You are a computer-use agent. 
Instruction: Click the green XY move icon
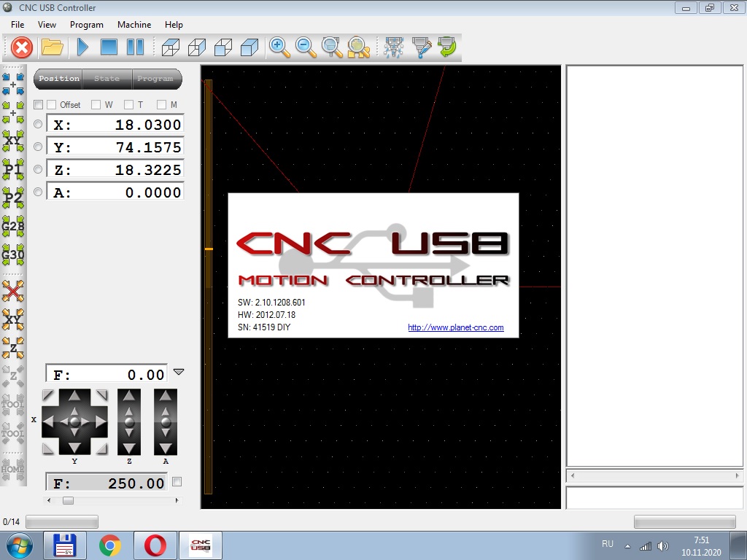click(x=13, y=141)
